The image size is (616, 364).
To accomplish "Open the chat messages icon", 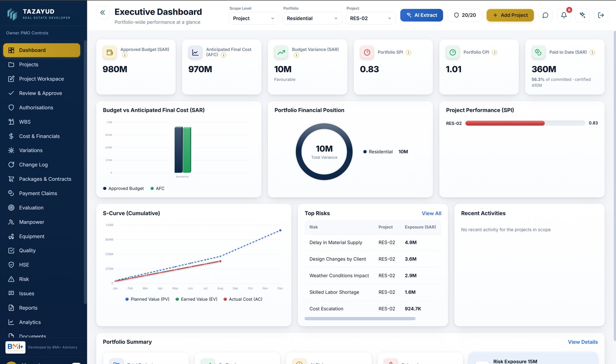I will [545, 15].
